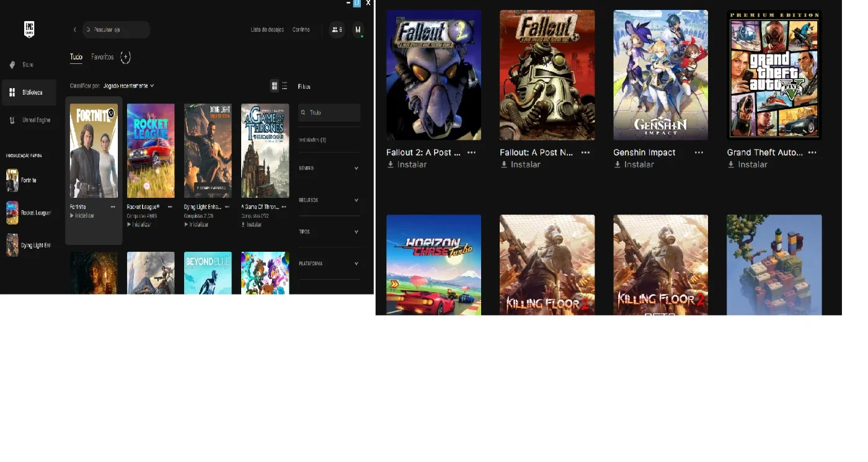Click Inicializar under Fortnite
Image resolution: width=868 pixels, height=462 pixels.
pyautogui.click(x=82, y=216)
